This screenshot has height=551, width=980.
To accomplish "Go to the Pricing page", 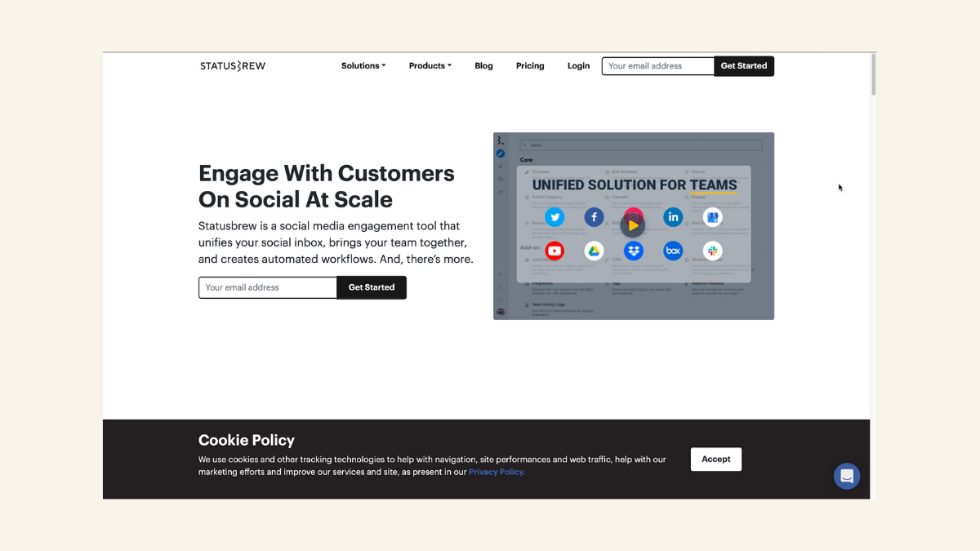I will (530, 66).
